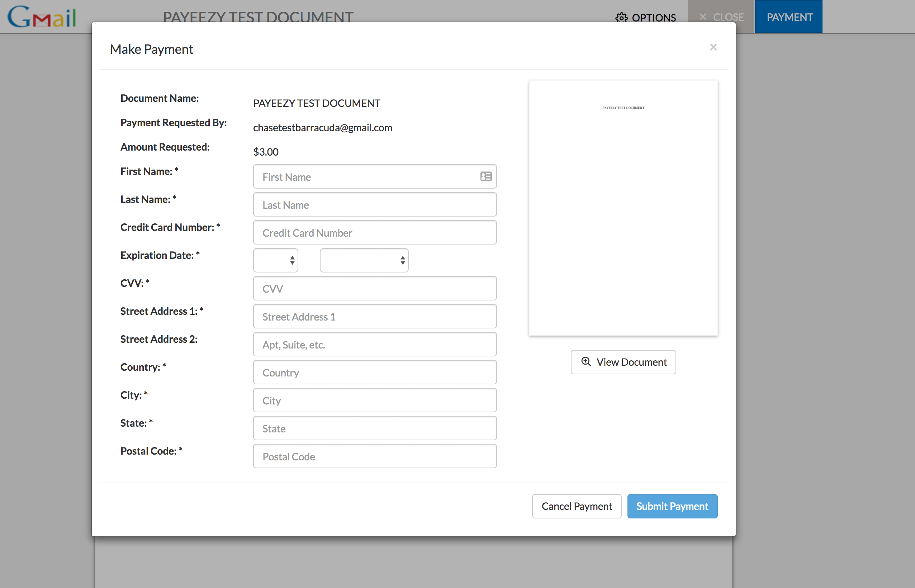Click CLOSE in the top bar

click(721, 17)
